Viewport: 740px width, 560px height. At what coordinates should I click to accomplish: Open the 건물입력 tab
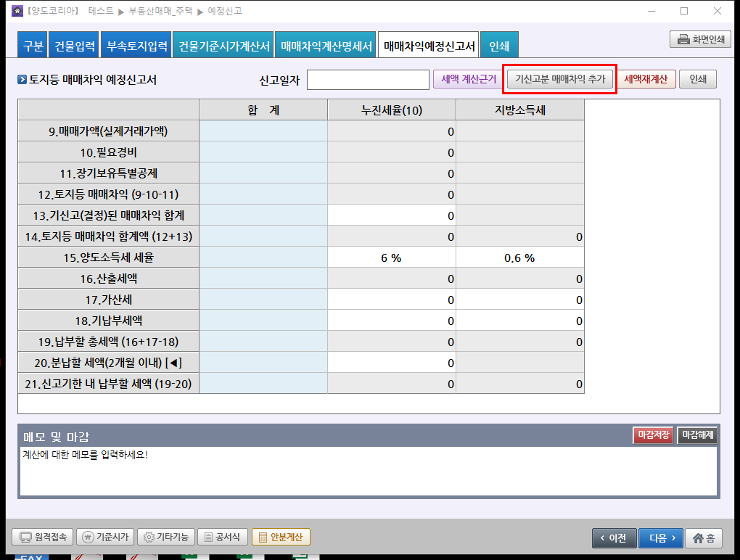(x=75, y=46)
